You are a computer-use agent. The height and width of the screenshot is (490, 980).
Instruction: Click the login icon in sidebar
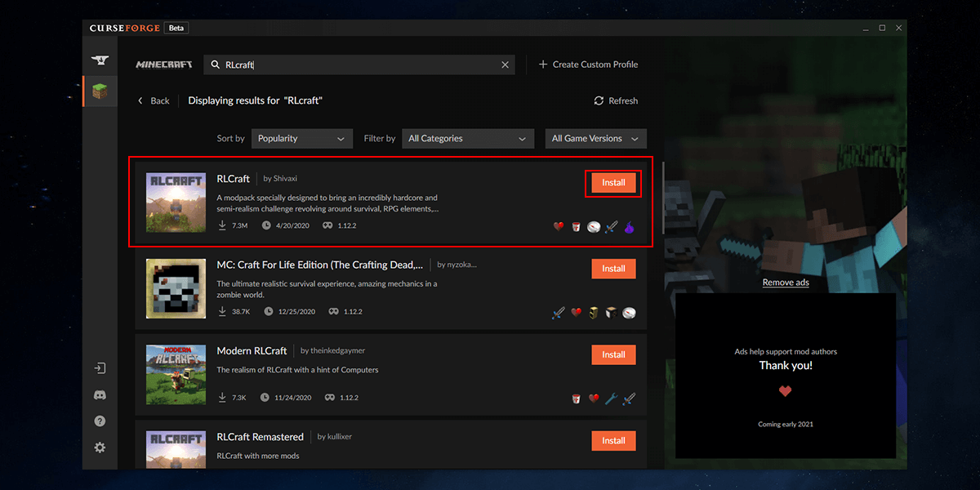100,368
